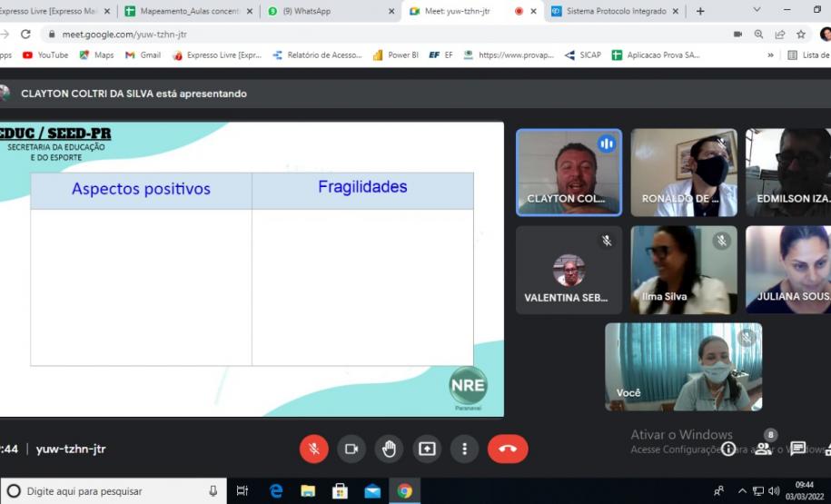Open the Gmail bookmark
This screenshot has height=504, width=831.
143,55
